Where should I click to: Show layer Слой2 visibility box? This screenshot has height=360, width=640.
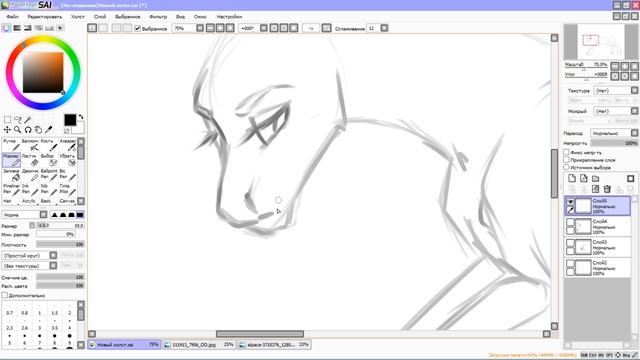coord(570,264)
